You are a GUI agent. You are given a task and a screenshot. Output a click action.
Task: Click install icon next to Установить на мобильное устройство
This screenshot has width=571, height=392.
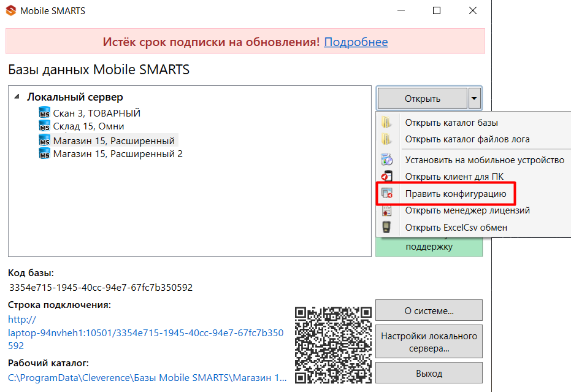coord(386,159)
